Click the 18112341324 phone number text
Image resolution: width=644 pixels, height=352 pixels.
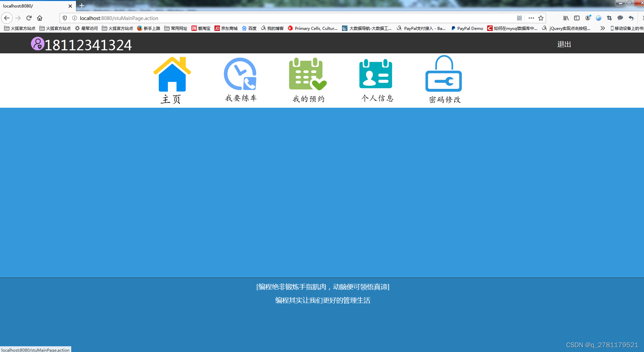pos(88,45)
